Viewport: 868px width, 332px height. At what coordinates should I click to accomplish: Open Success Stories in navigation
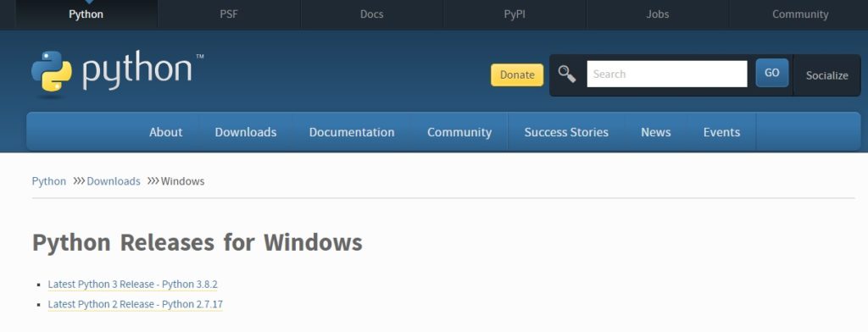tap(566, 132)
